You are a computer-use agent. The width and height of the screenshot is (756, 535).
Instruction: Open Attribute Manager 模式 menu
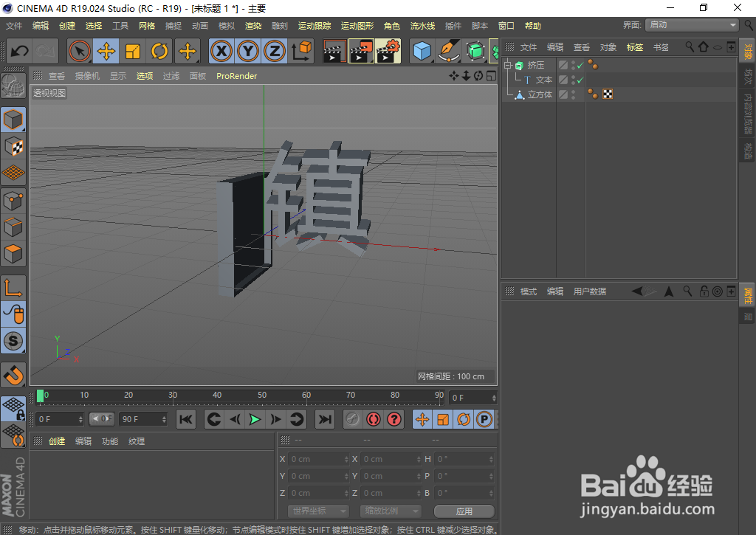coord(529,291)
